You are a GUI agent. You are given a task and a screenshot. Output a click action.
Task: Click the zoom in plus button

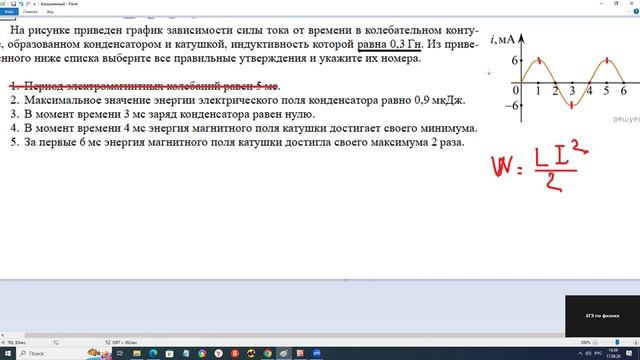click(x=636, y=342)
